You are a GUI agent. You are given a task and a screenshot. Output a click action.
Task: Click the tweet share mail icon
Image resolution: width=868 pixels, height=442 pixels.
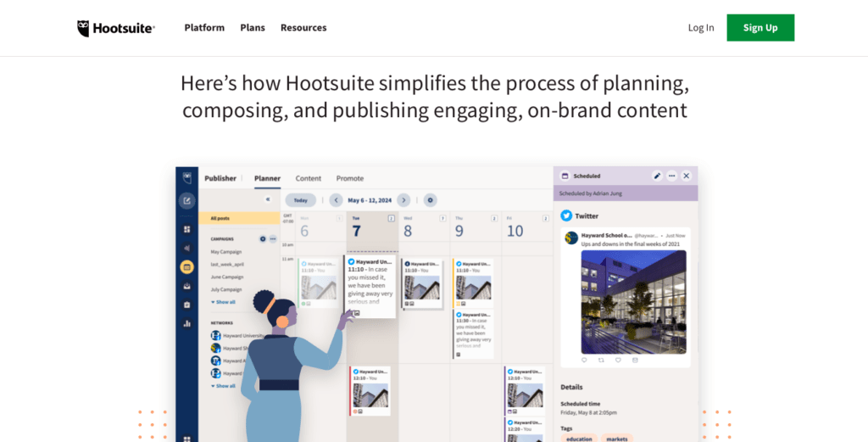click(x=635, y=360)
